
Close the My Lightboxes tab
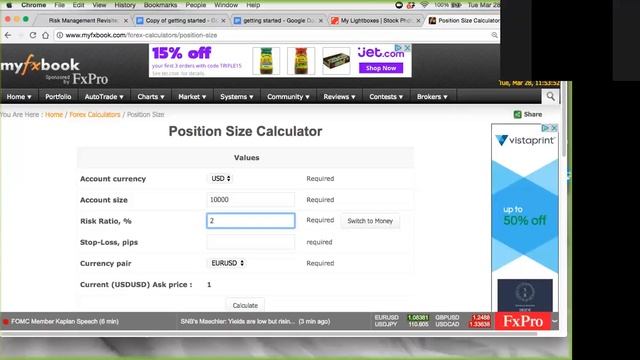(418, 20)
